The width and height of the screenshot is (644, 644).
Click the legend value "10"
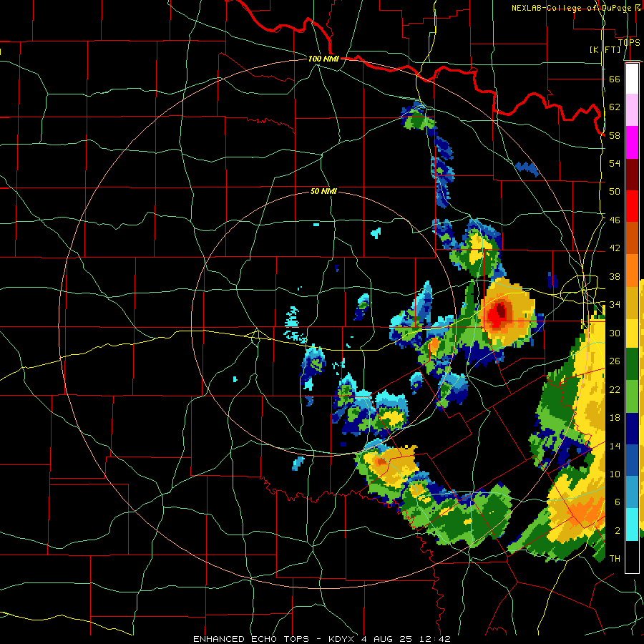click(615, 474)
